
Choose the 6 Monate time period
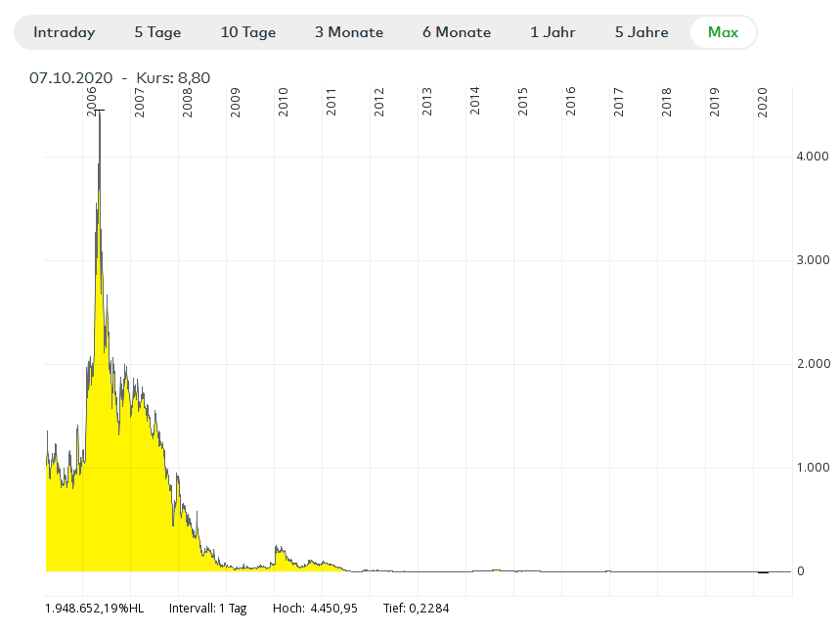tap(457, 32)
